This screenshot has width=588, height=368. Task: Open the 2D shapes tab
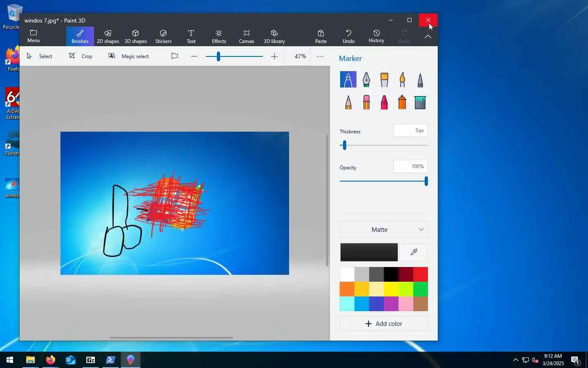click(108, 36)
